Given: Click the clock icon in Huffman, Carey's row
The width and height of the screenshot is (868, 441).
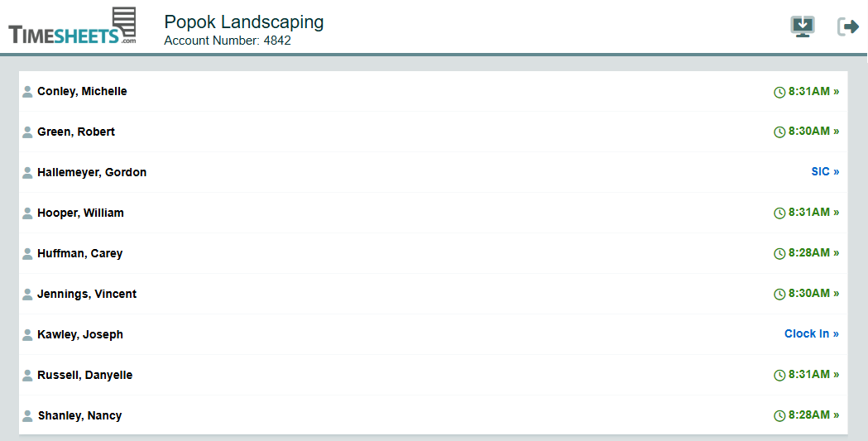Looking at the screenshot, I should pos(779,254).
